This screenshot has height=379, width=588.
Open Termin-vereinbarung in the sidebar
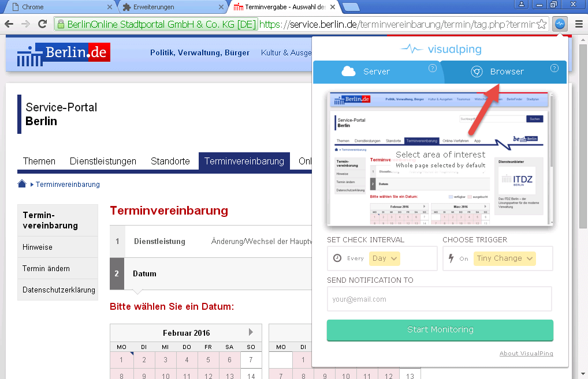(58, 220)
